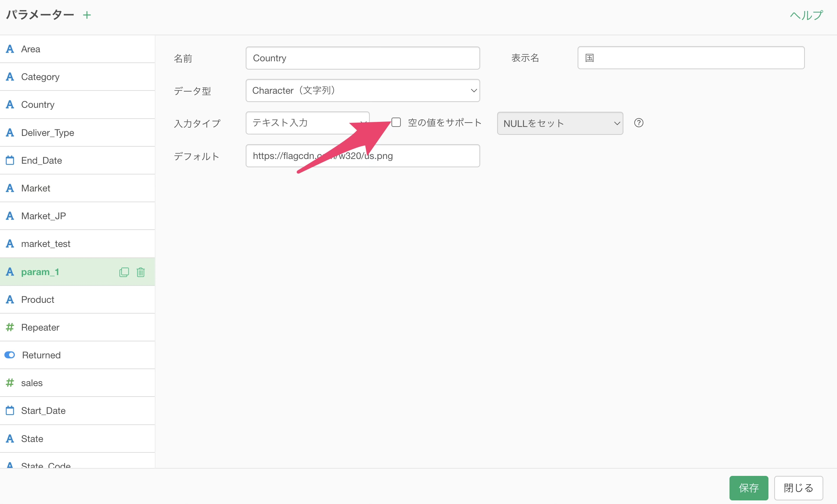The height and width of the screenshot is (504, 837).
Task: Click the market_test character type icon
Action: click(10, 244)
